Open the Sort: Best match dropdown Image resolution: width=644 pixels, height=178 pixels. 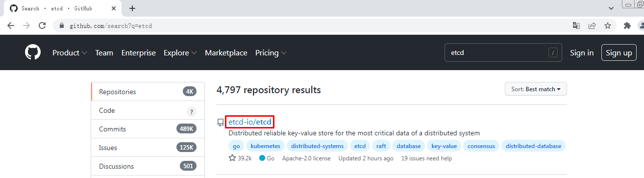click(x=536, y=89)
